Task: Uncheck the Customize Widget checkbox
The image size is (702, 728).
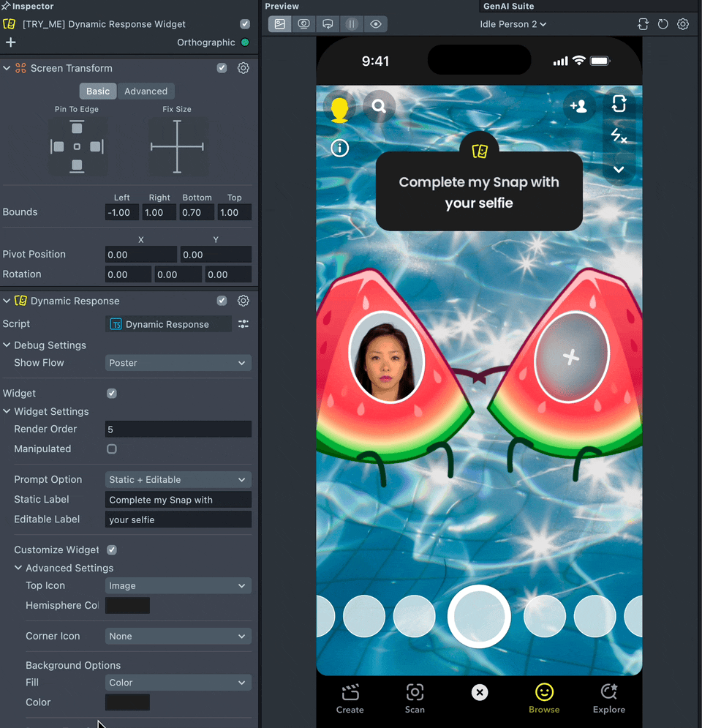Action: point(112,549)
